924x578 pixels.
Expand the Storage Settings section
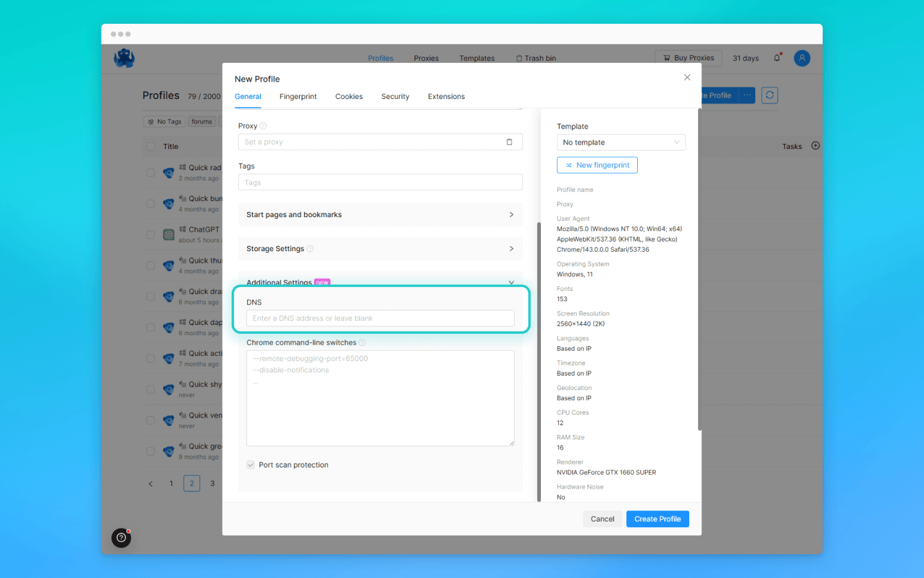tap(381, 249)
